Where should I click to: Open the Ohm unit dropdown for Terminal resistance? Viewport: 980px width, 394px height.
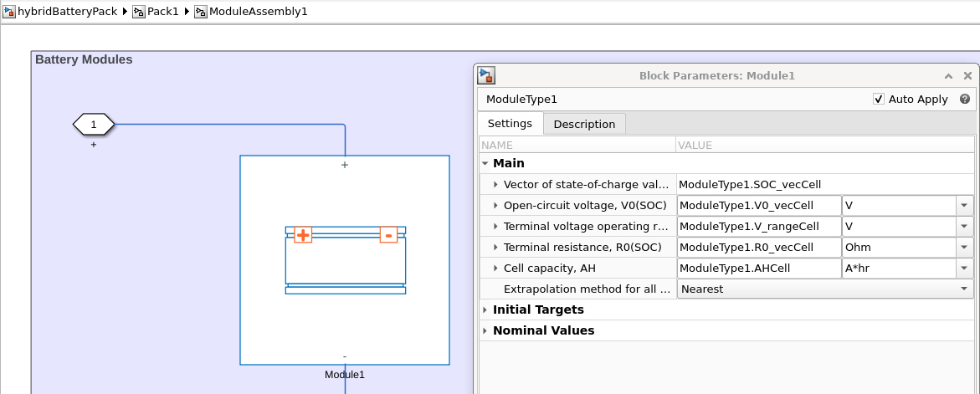tap(963, 247)
